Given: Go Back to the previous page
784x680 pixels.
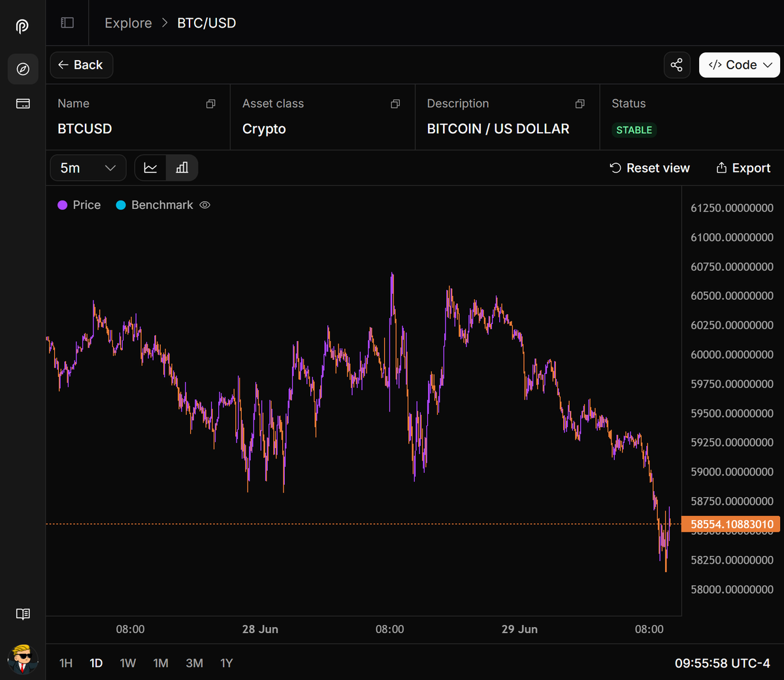Looking at the screenshot, I should click(x=81, y=65).
